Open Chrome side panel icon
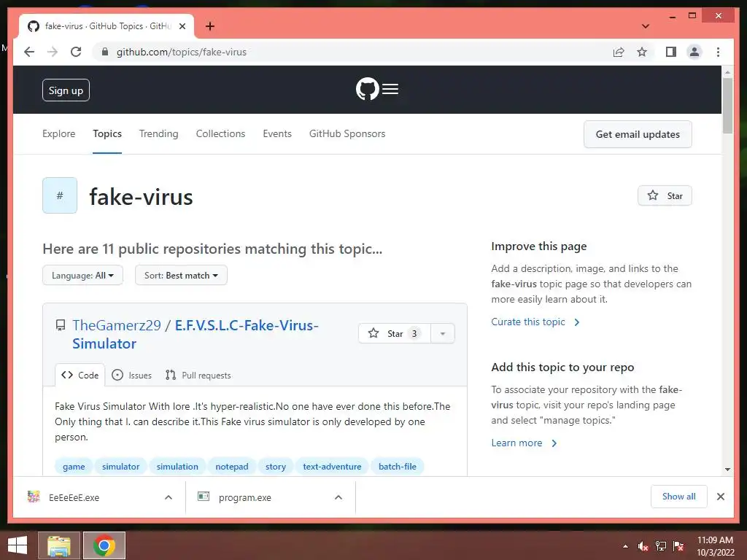The image size is (747, 560). pyautogui.click(x=671, y=52)
